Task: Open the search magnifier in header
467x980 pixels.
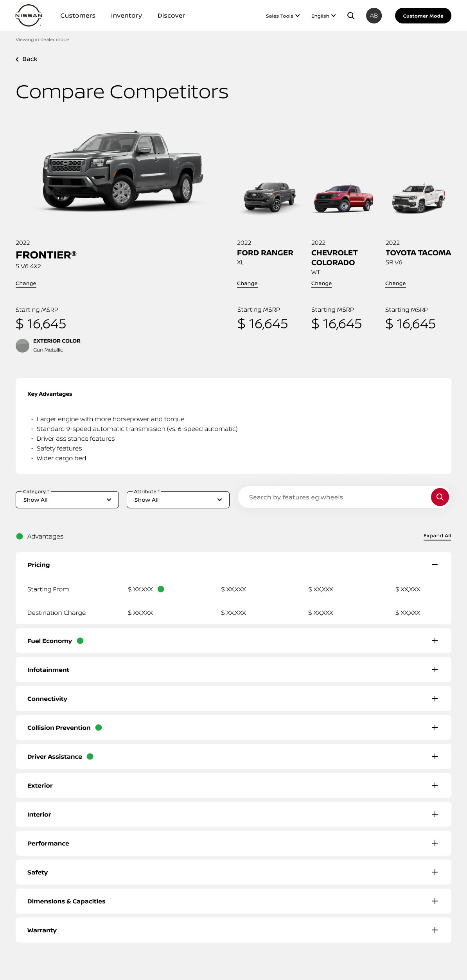Action: point(351,16)
